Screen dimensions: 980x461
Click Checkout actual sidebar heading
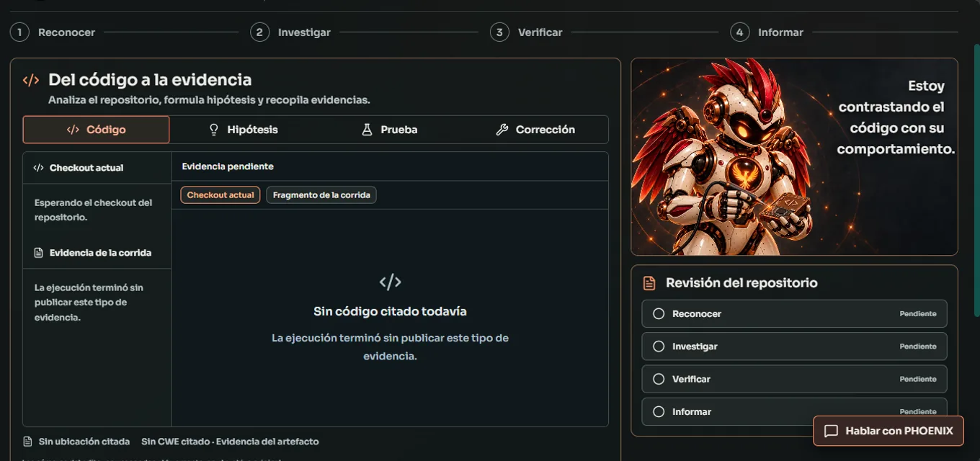click(x=86, y=168)
